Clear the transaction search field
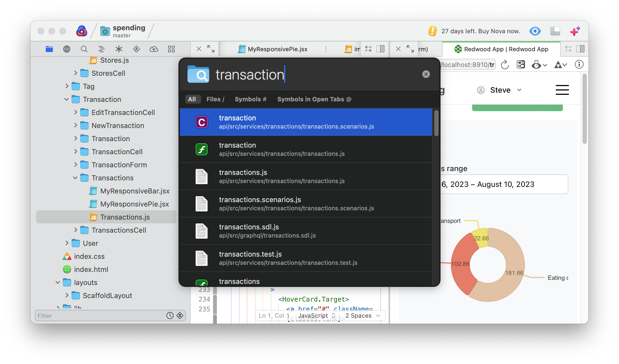This screenshot has width=619, height=364. 426,74
